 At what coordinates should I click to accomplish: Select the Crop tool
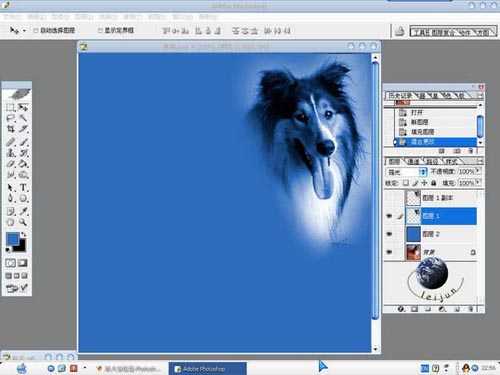coord(11,129)
